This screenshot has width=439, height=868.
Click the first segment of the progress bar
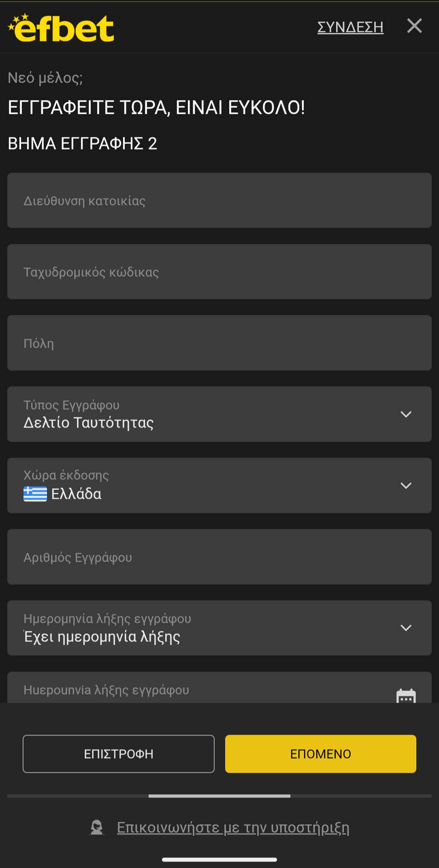(78, 796)
